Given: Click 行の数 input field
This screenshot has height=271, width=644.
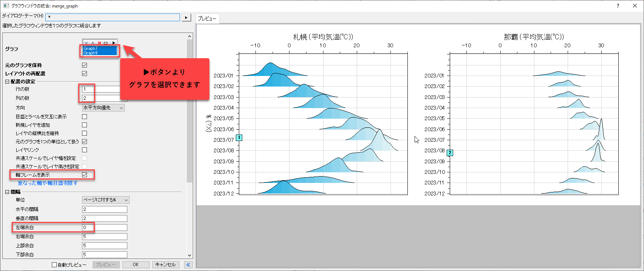Looking at the screenshot, I should (105, 89).
